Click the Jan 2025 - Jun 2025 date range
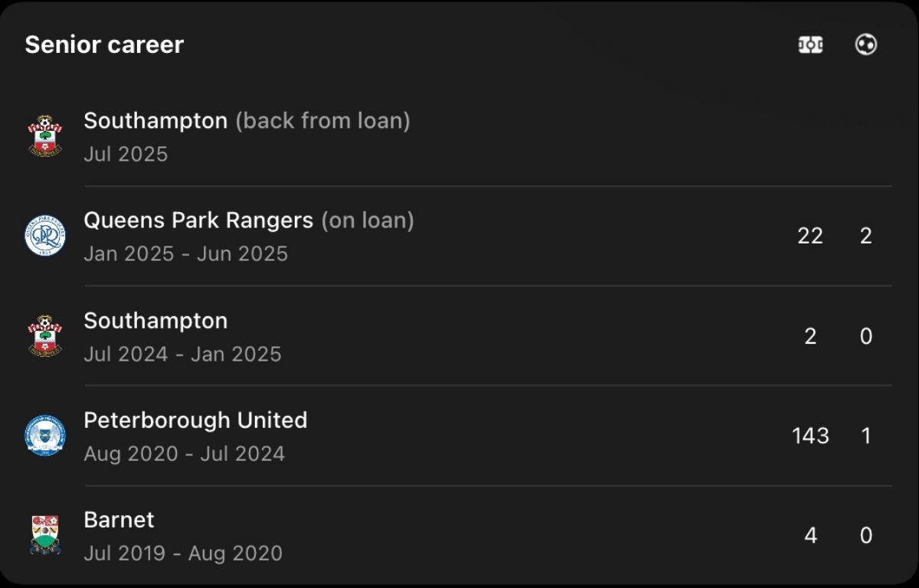 click(x=186, y=254)
